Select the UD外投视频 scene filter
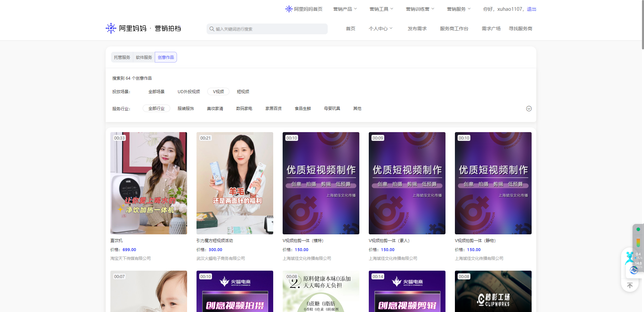 pyautogui.click(x=189, y=91)
